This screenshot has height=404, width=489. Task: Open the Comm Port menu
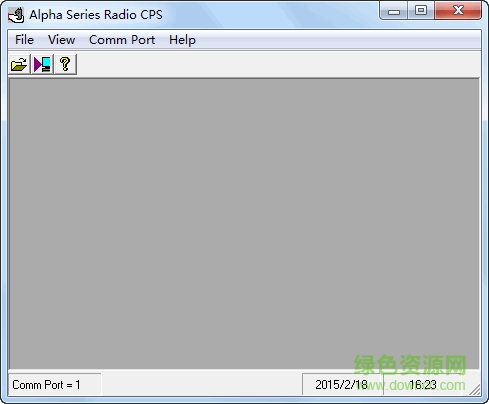pos(122,40)
